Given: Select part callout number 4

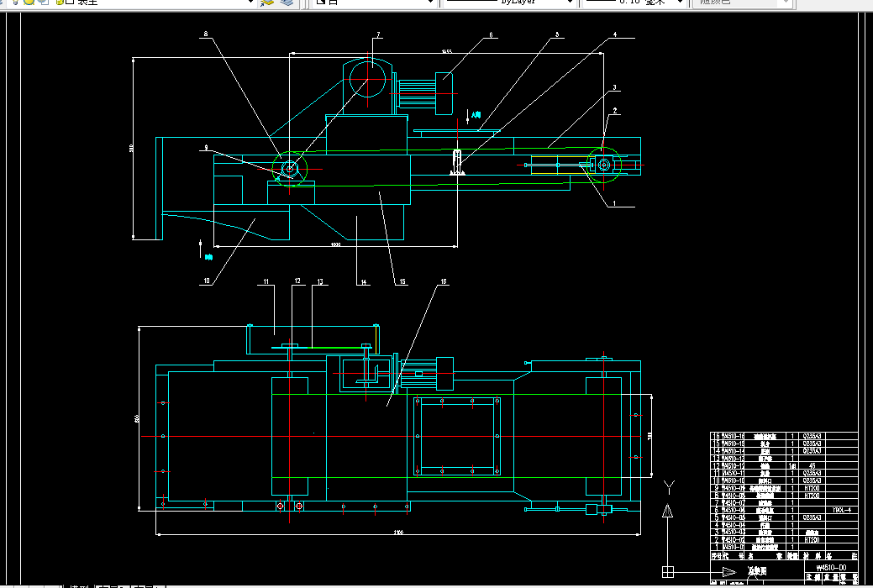Looking at the screenshot, I should 615,34.
